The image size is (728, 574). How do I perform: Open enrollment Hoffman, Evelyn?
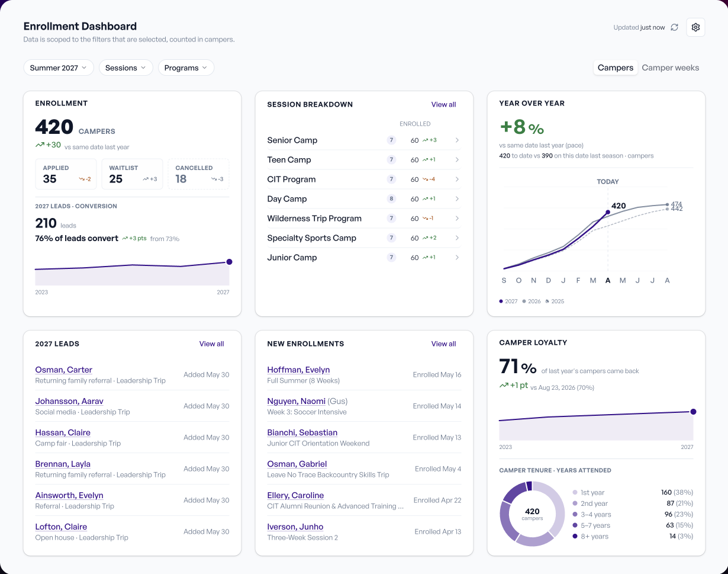coord(298,370)
